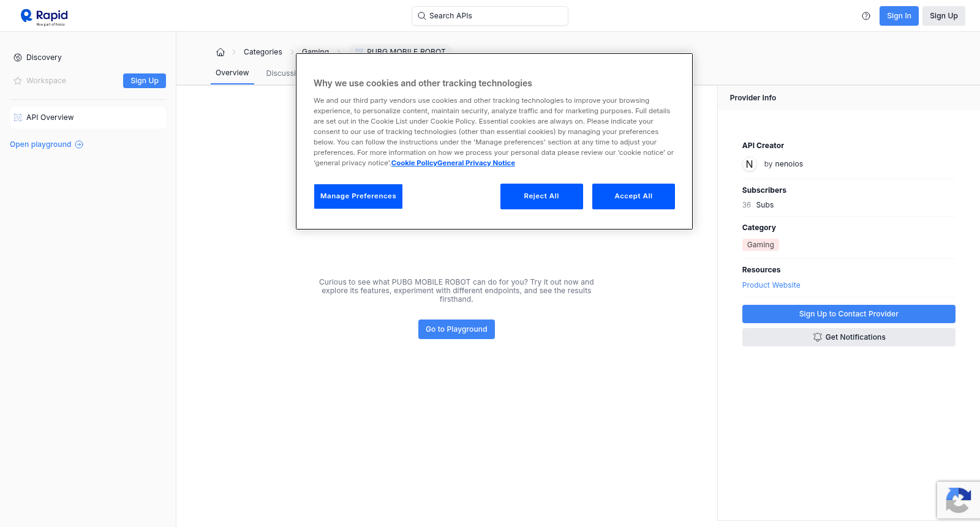Click the Rapid logo

(44, 17)
